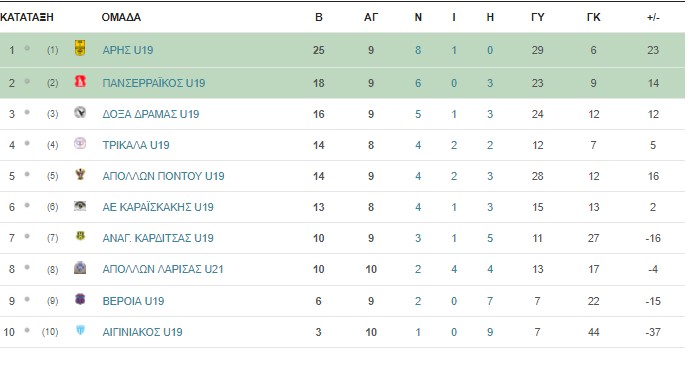This screenshot has height=368, width=698.
Task: Click the ΔΟΞΑ ΔΡΑΜΑΣ U19 crest icon
Action: (x=80, y=112)
